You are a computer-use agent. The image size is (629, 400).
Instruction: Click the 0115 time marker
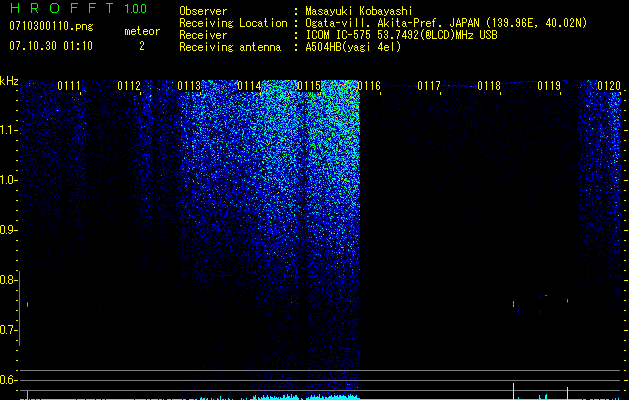pos(309,86)
